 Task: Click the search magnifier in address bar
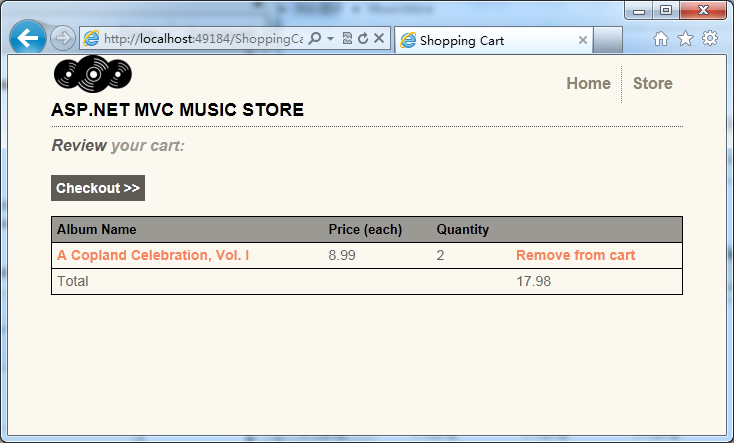click(x=316, y=38)
